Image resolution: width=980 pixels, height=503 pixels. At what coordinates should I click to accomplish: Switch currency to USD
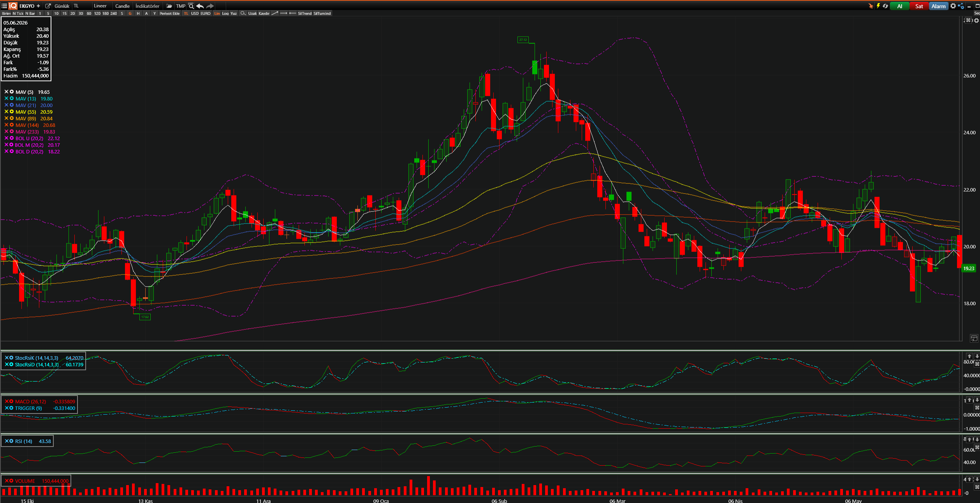(x=195, y=13)
